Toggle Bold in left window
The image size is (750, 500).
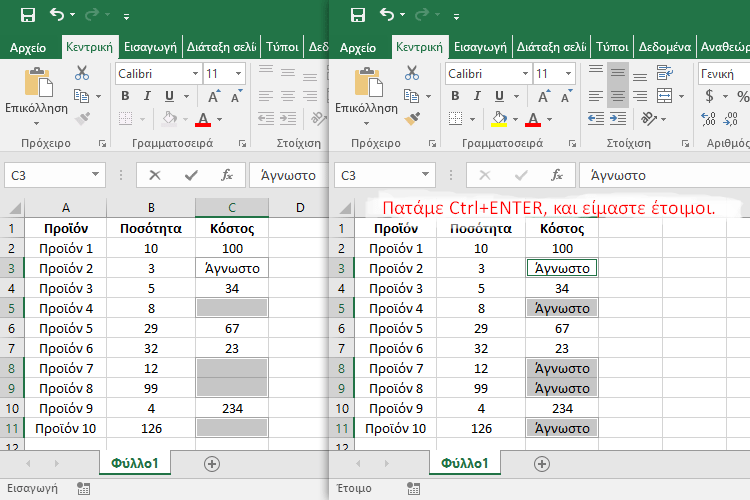click(125, 96)
